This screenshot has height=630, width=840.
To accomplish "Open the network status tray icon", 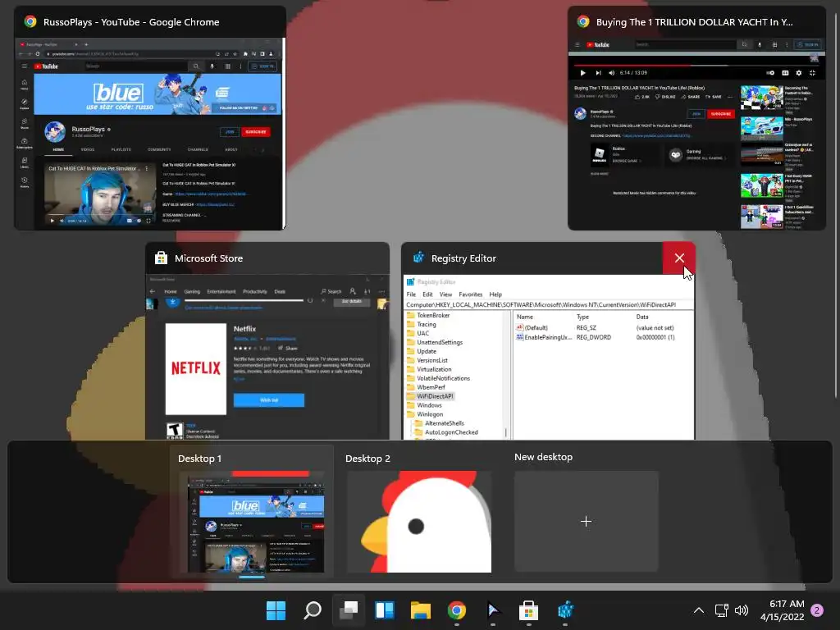I will [721, 610].
